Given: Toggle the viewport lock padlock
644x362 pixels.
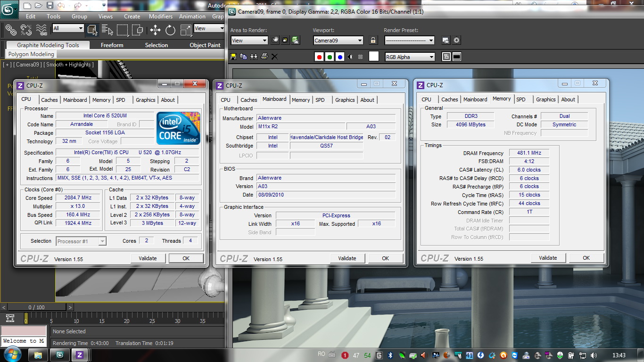Looking at the screenshot, I should coord(373,41).
